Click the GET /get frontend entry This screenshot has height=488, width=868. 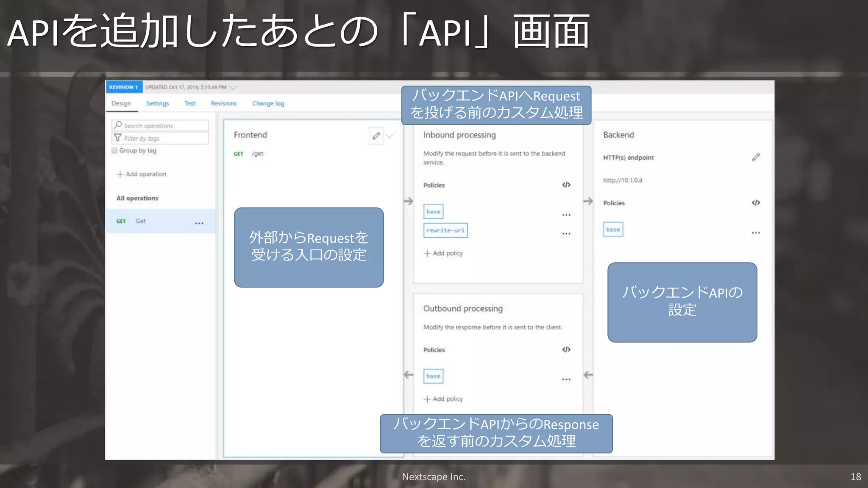[249, 154]
